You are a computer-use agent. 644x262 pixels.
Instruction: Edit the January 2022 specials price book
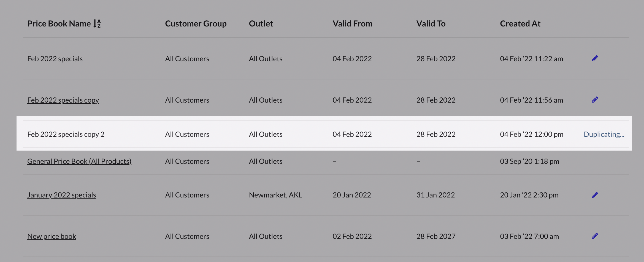click(x=595, y=195)
